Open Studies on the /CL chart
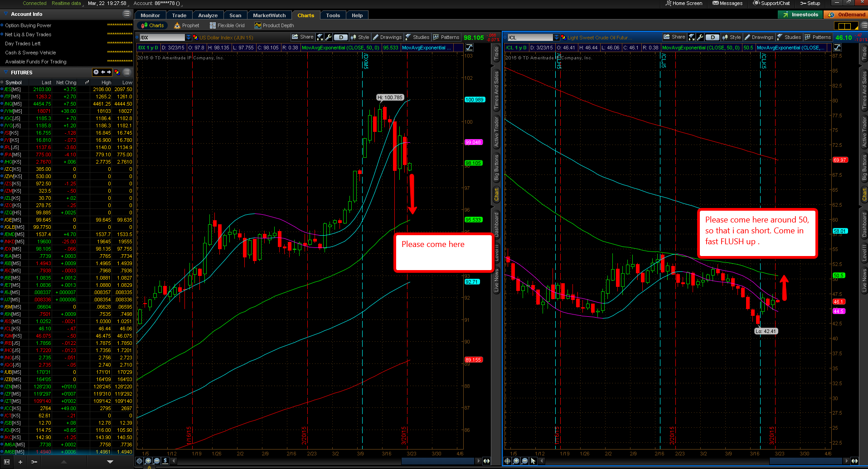Viewport: 868px width, 469px height. [789, 37]
